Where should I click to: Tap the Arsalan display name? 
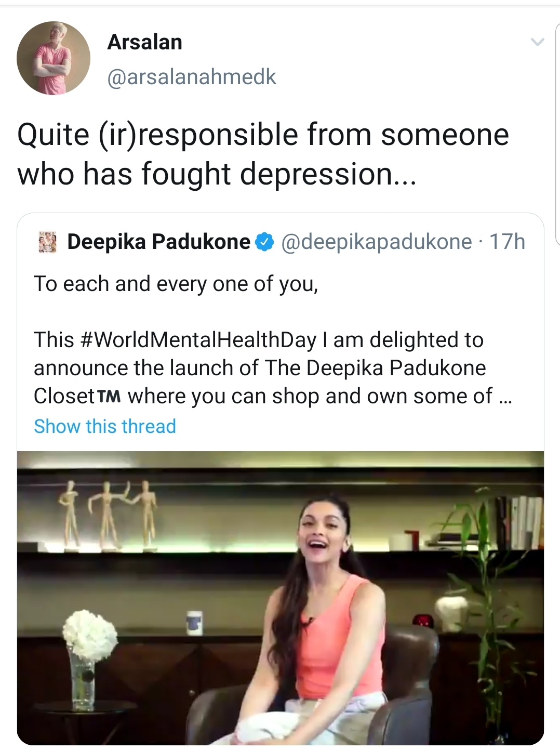pyautogui.click(x=144, y=42)
